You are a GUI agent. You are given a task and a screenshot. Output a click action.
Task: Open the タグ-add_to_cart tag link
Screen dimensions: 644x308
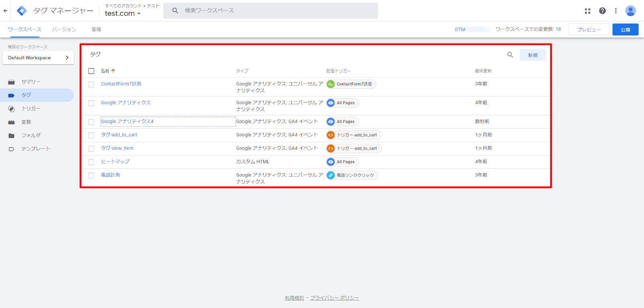coord(119,135)
